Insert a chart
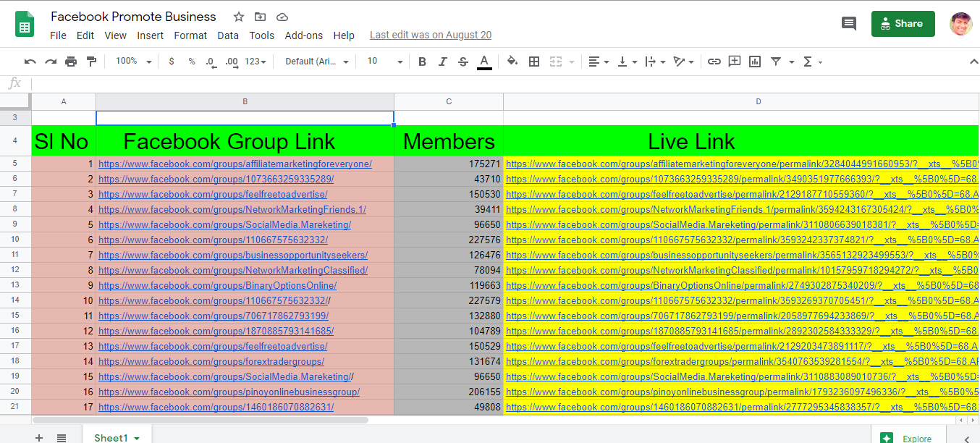 click(x=754, y=62)
